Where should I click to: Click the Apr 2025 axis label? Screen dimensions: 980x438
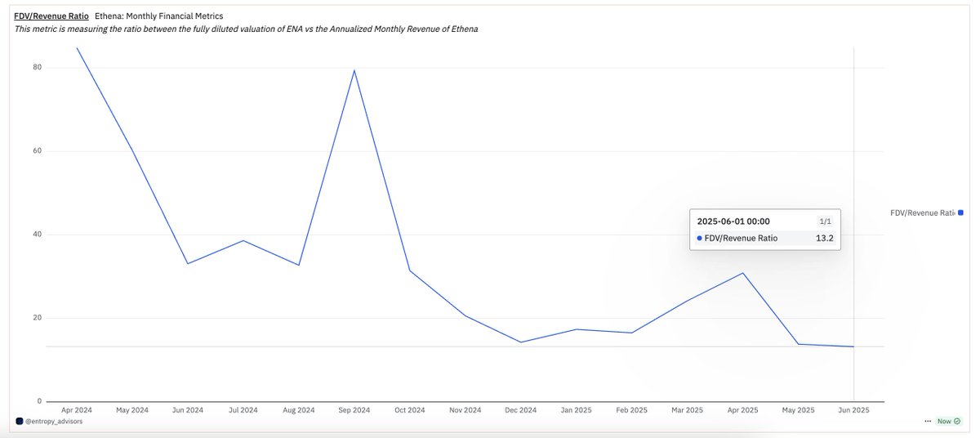tap(743, 410)
